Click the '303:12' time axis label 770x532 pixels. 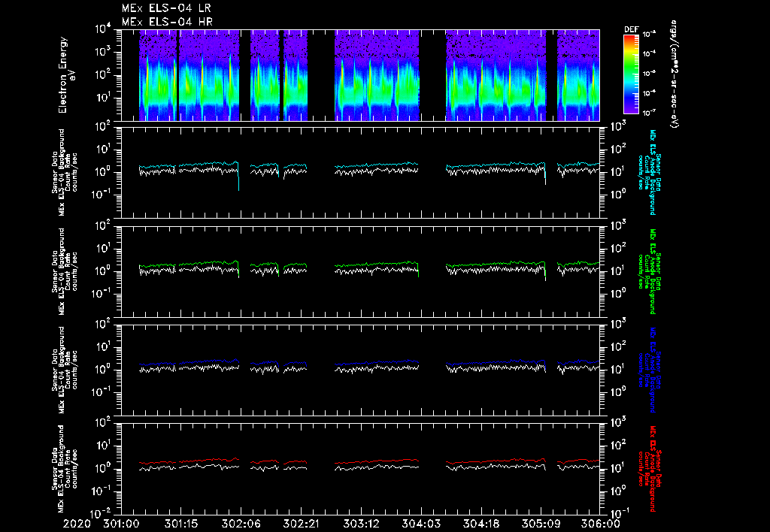361,524
